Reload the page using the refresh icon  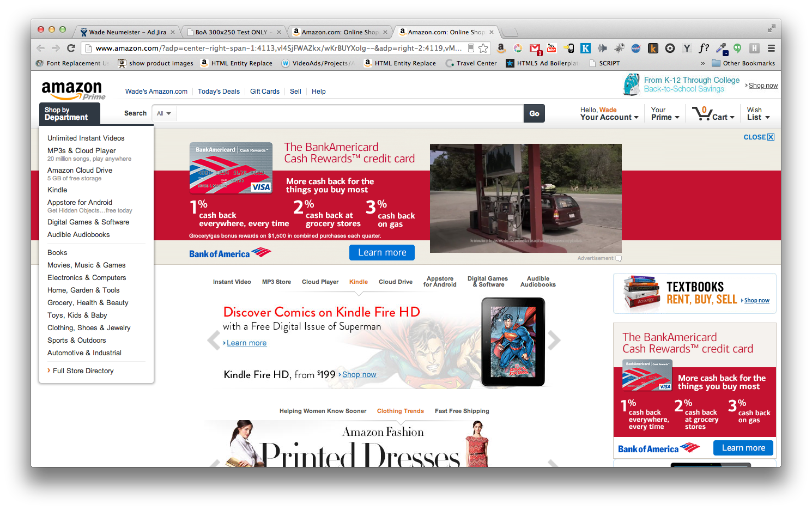[71, 48]
